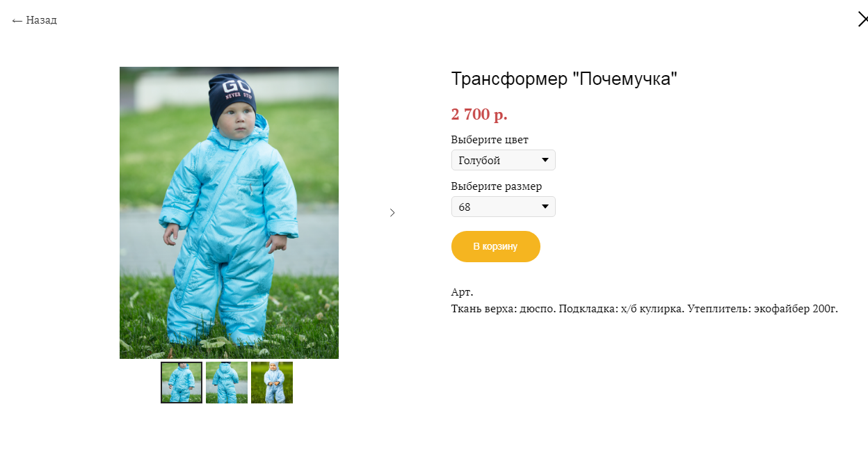Open the size dropdown showing 68
Image resolution: width=868 pixels, height=466 pixels.
coord(504,207)
